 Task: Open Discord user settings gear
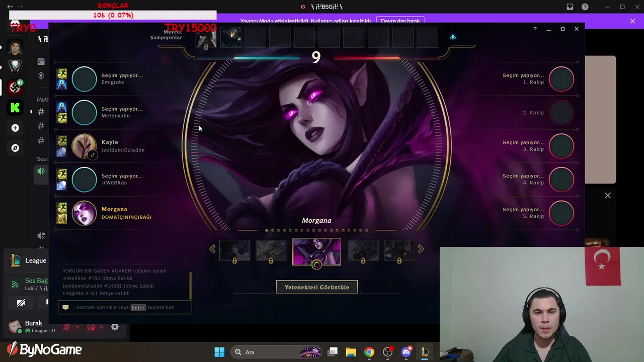(x=115, y=327)
